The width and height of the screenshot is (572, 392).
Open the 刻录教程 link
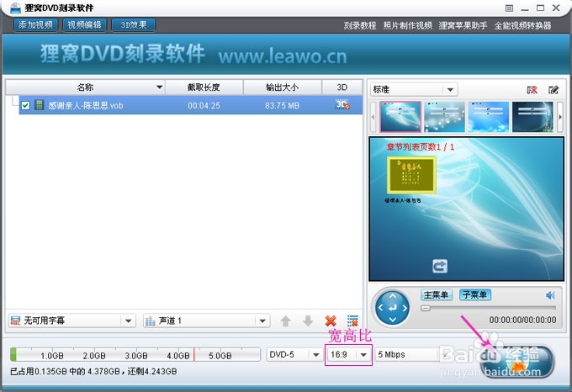point(360,25)
